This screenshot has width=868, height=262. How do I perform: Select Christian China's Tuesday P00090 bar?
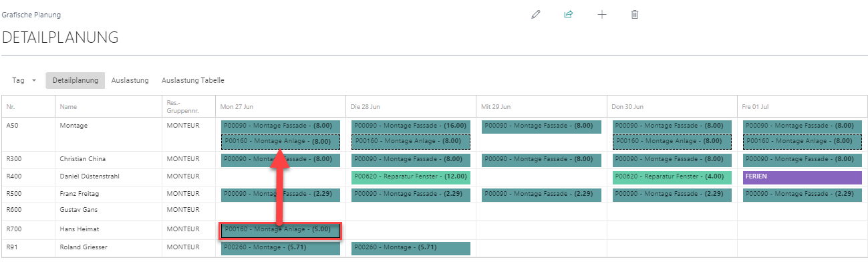tap(411, 160)
